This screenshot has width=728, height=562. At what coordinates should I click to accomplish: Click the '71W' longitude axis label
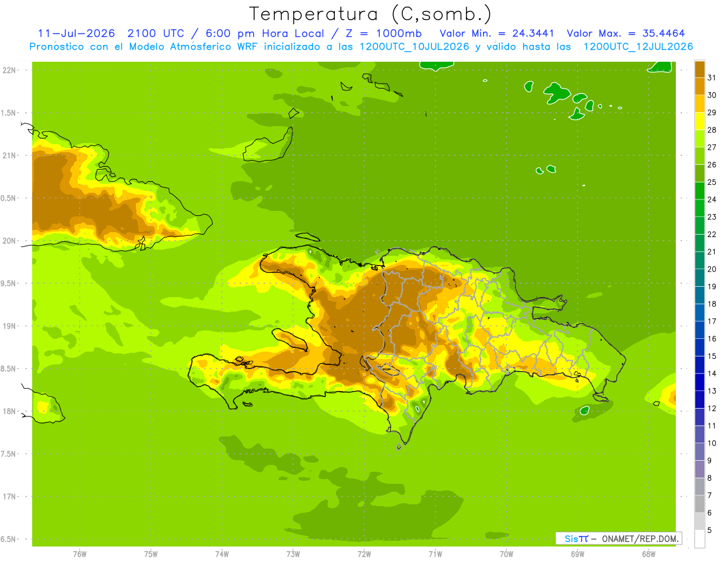click(x=435, y=554)
